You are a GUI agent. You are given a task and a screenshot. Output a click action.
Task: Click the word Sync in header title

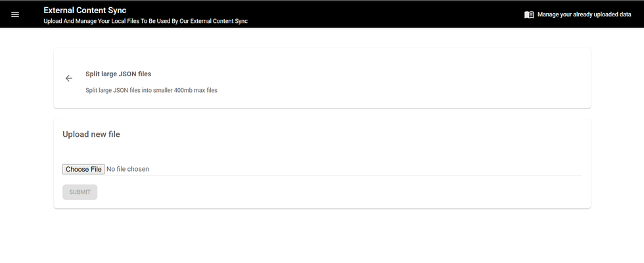point(117,10)
